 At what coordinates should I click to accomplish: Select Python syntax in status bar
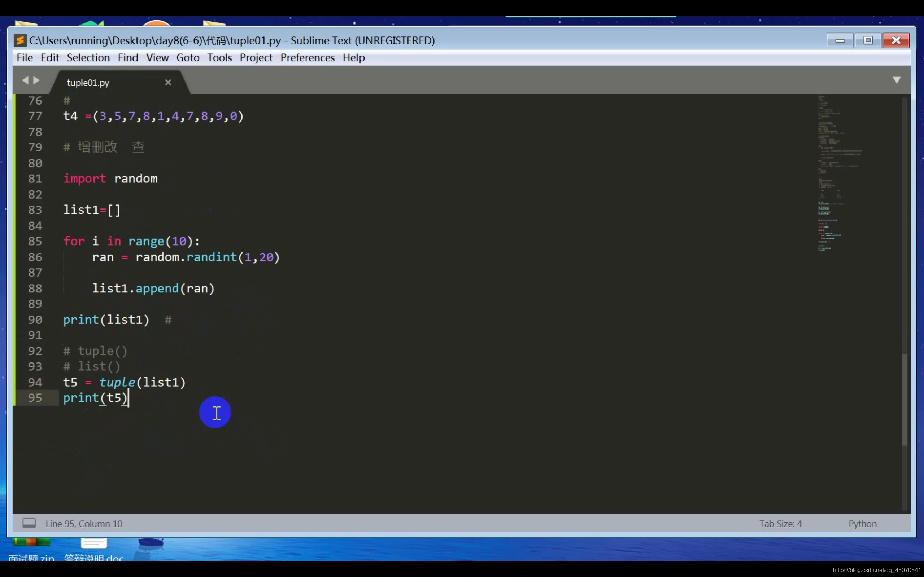tap(863, 524)
